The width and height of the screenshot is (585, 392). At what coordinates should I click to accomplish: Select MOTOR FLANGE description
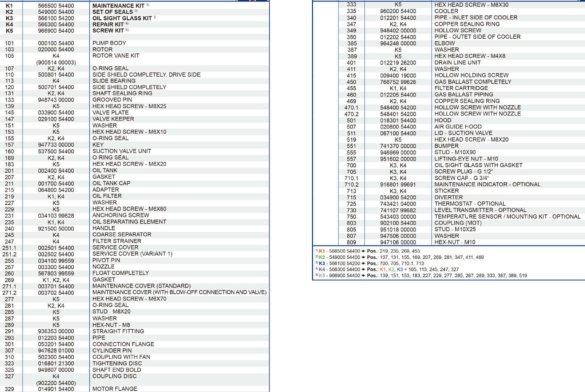[115, 389]
